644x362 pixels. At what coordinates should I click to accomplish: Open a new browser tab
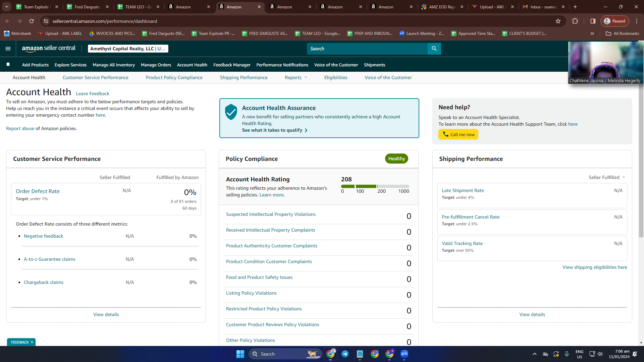(575, 7)
